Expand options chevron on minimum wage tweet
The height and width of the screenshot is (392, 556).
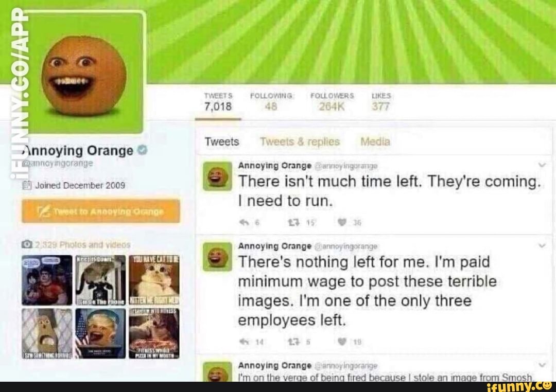(542, 245)
